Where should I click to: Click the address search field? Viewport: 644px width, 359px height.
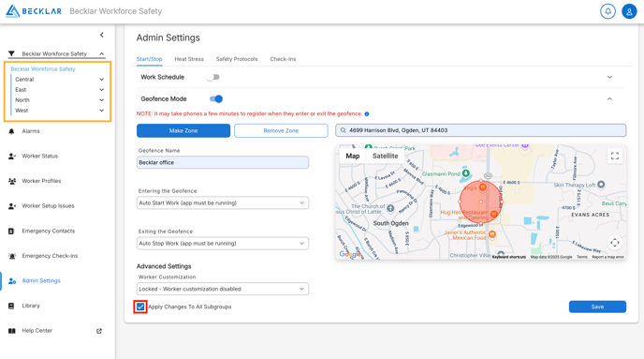coord(480,130)
